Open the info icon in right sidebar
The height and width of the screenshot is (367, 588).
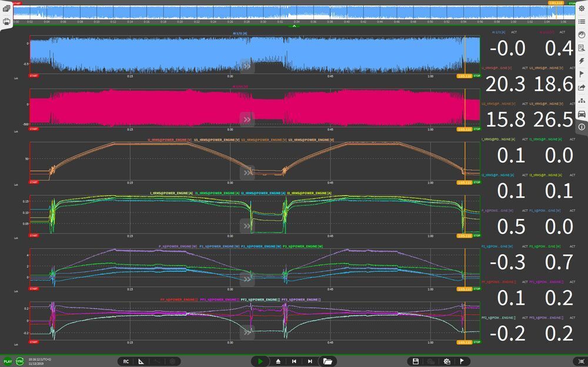[x=581, y=126]
